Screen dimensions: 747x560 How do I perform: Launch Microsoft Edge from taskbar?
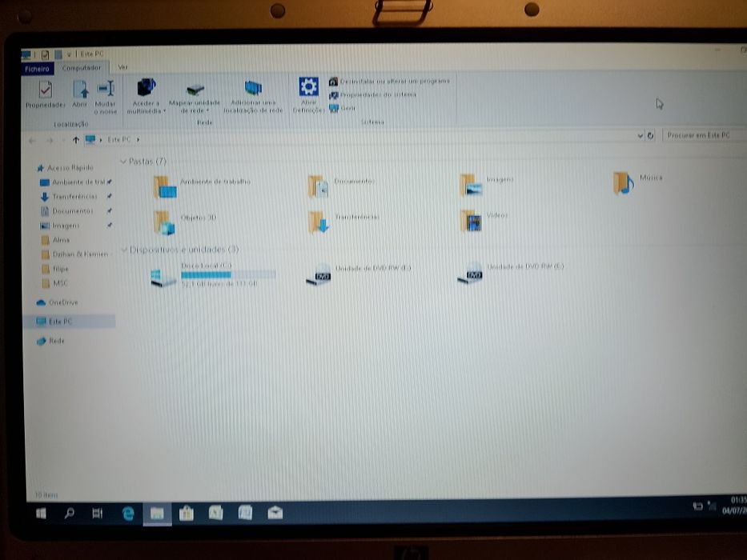click(127, 514)
